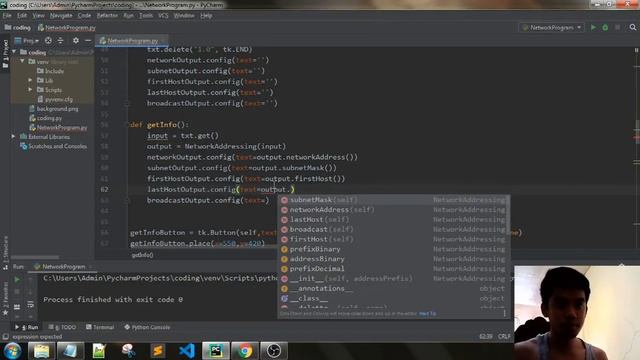This screenshot has height=360, width=640.
Task: Select coding.py in project tree
Action: click(x=45, y=118)
